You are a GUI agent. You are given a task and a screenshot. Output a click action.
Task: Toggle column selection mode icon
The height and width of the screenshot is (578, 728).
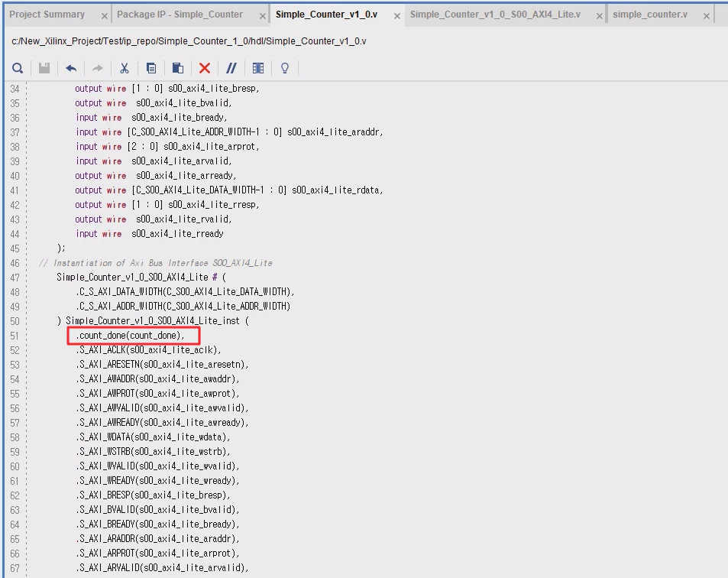(x=258, y=68)
